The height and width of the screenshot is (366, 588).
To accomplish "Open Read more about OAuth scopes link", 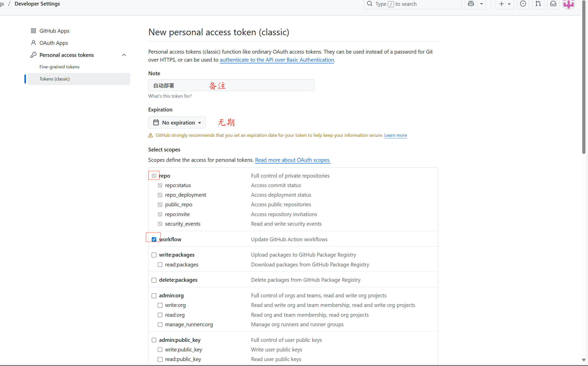I will pos(293,160).
